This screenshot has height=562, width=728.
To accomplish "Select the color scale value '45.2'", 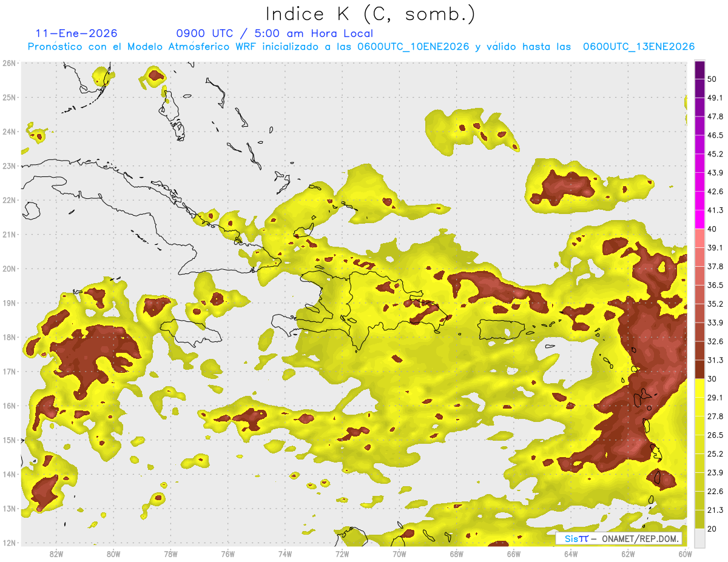I will [715, 154].
